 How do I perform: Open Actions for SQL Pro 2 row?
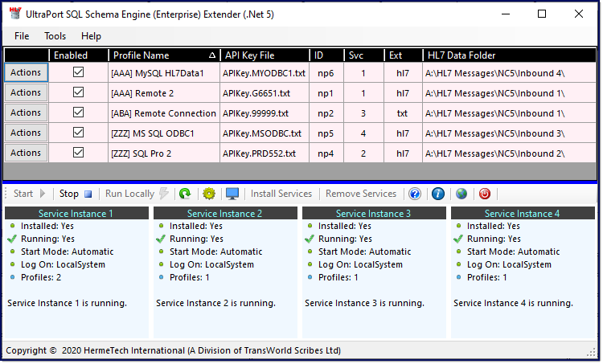26,153
